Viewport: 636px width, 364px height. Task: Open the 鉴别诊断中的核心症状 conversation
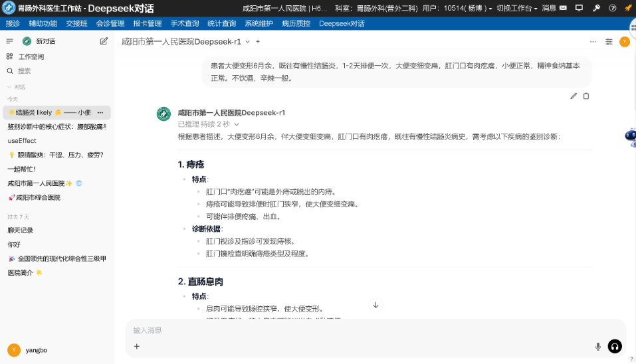(56, 126)
